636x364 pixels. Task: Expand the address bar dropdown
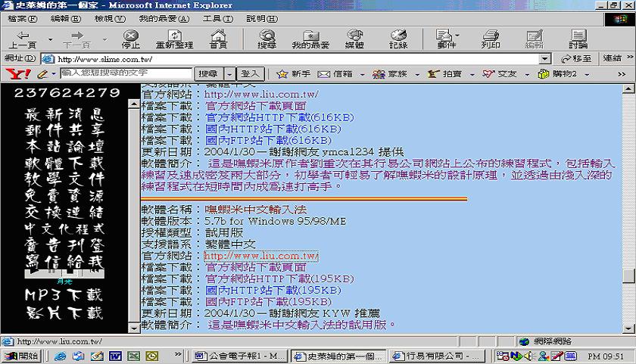544,59
